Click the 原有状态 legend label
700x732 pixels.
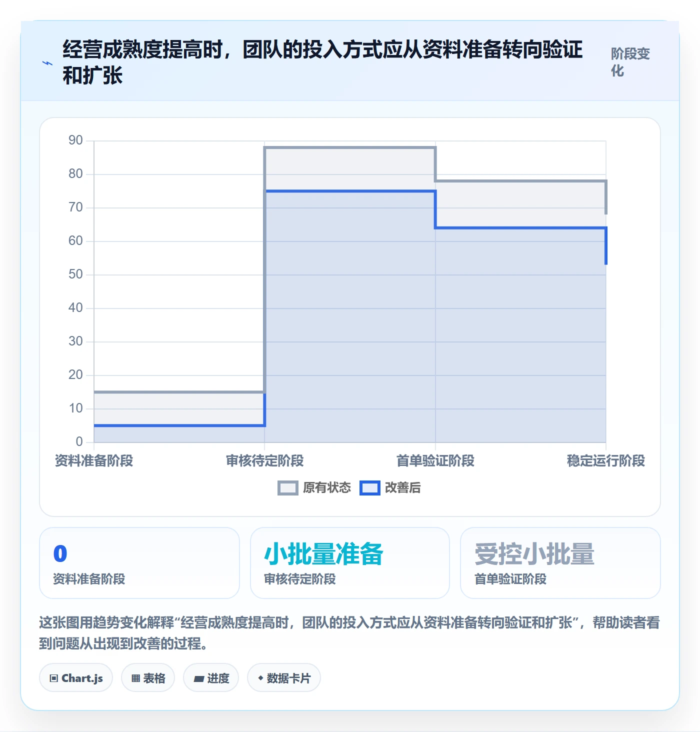pos(327,488)
